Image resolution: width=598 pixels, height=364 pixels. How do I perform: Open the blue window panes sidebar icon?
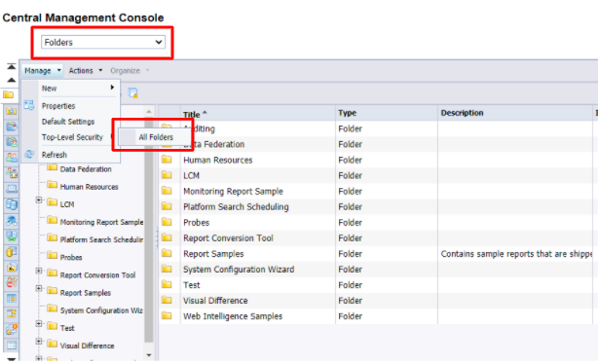12,346
